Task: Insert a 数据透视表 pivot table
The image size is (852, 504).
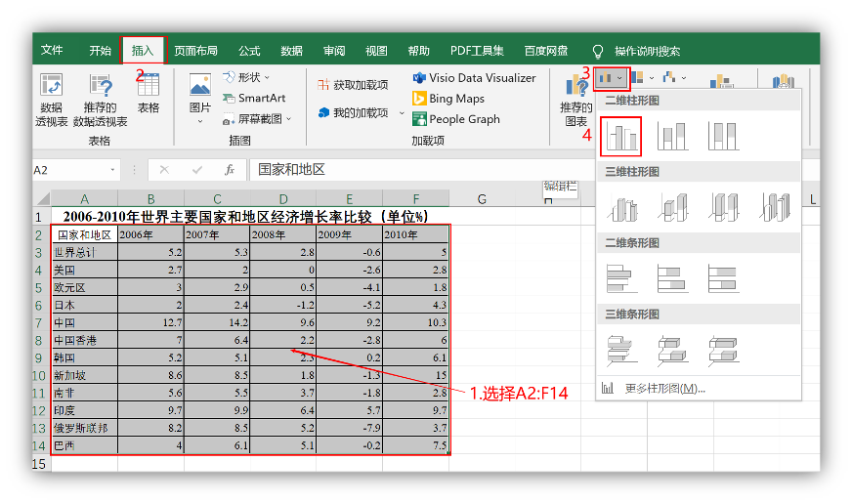Action: (51, 101)
